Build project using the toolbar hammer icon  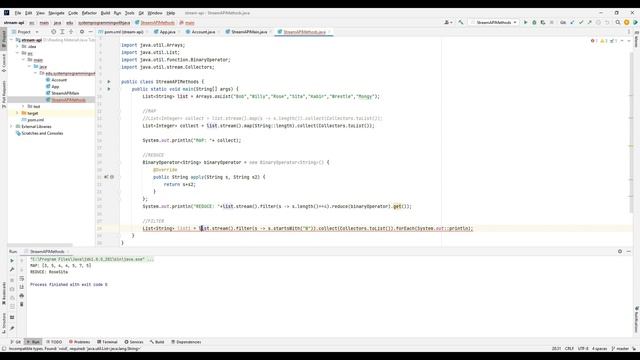[461, 22]
